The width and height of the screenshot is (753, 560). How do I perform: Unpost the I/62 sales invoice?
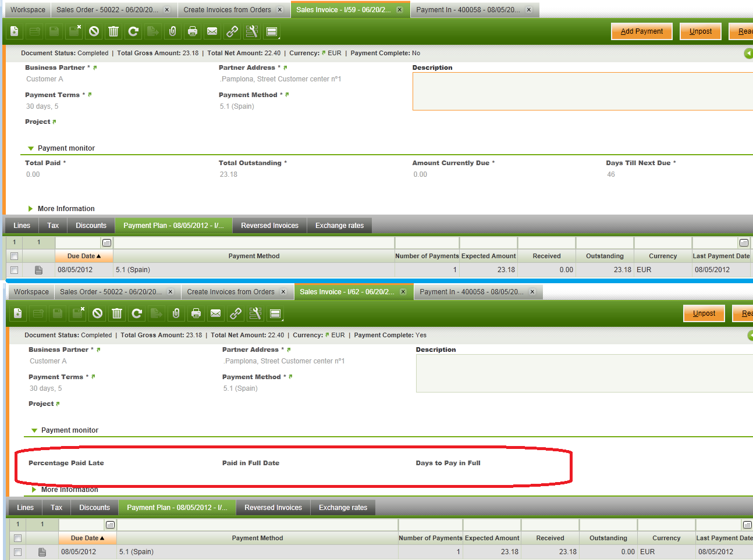(x=704, y=313)
